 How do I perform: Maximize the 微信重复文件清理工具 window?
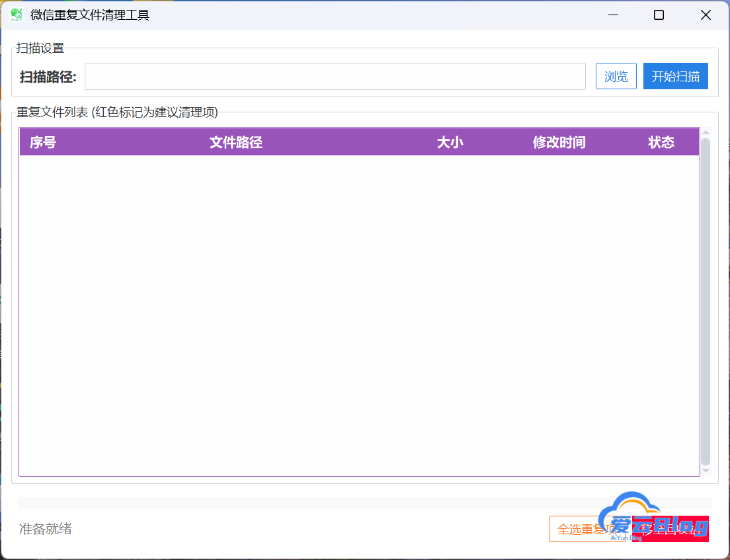659,15
